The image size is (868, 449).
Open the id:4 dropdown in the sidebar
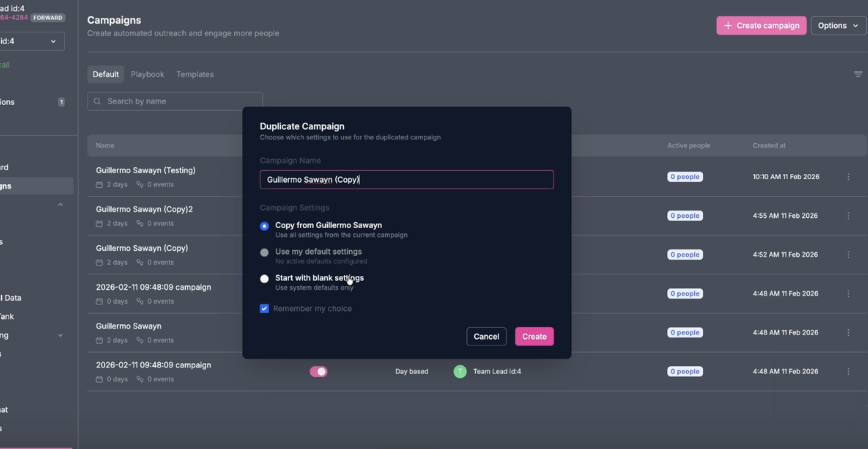[32, 41]
